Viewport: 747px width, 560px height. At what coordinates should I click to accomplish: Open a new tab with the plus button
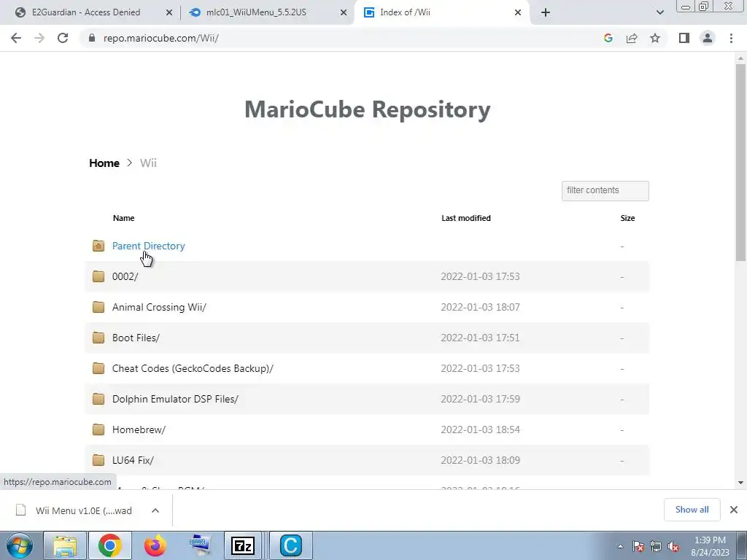coord(546,12)
